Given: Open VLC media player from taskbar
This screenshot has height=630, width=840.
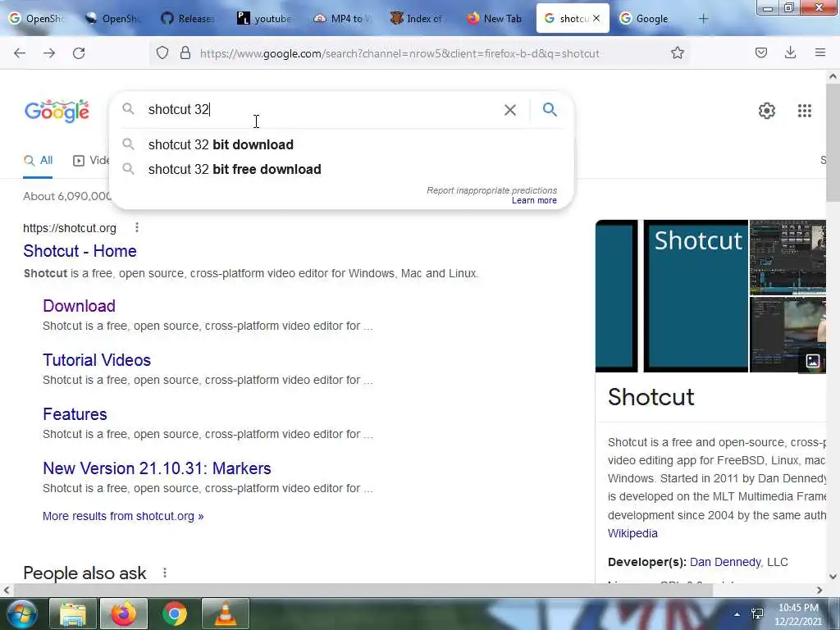Looking at the screenshot, I should [x=225, y=614].
